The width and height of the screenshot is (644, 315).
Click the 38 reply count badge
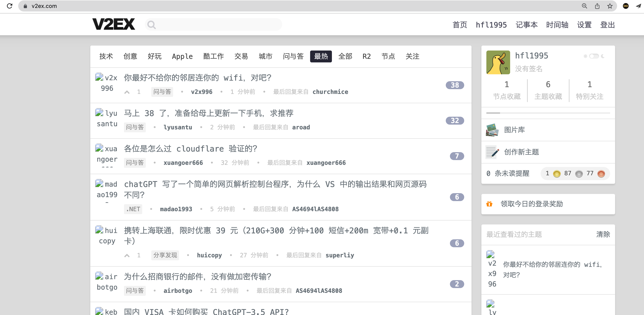[455, 85]
